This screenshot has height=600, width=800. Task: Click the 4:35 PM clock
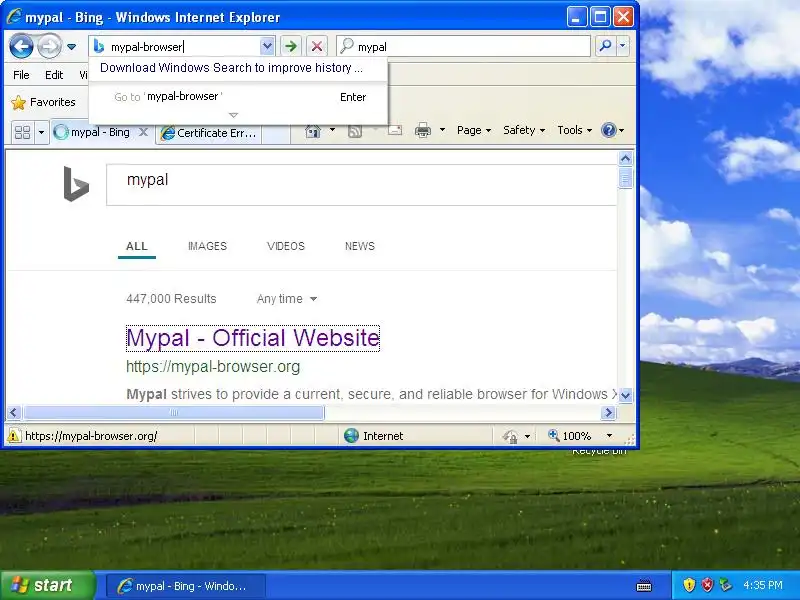(x=763, y=585)
